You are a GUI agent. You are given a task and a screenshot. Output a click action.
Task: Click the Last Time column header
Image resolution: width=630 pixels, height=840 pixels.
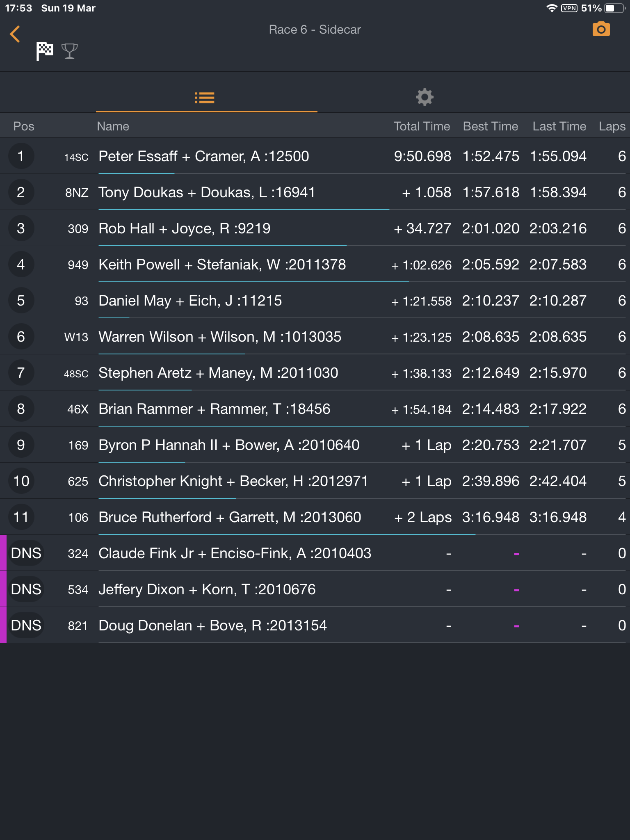click(x=559, y=126)
